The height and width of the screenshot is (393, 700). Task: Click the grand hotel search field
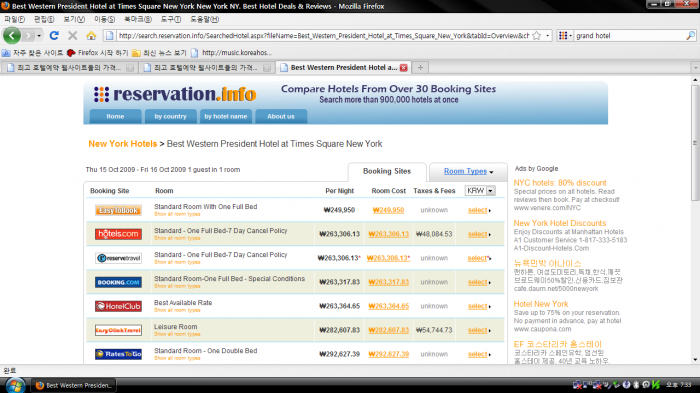tap(629, 35)
